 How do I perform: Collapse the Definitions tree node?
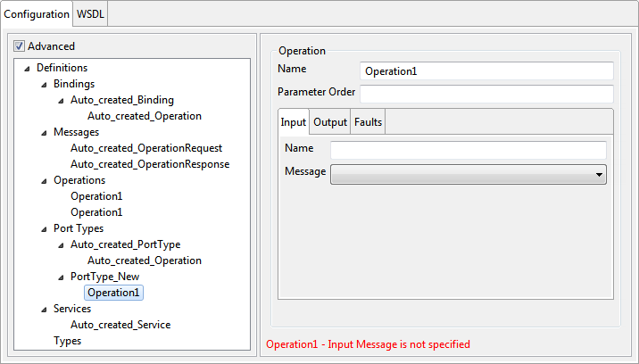[27, 69]
